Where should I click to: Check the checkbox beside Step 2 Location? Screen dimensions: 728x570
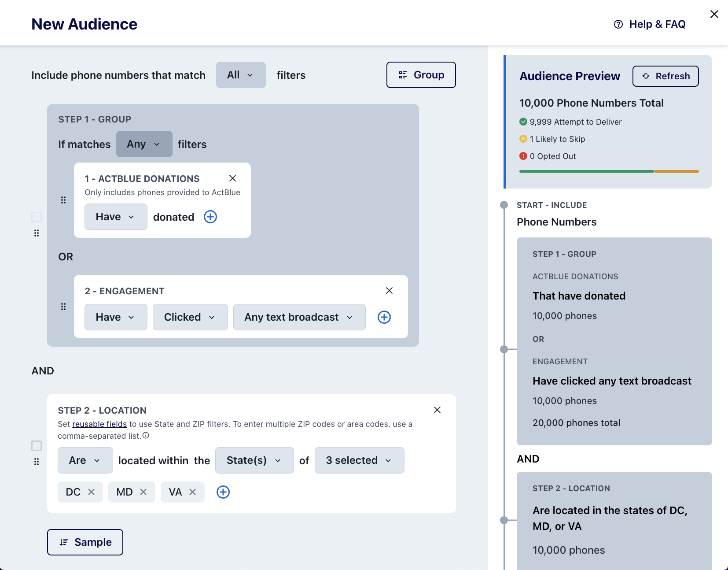(37, 446)
